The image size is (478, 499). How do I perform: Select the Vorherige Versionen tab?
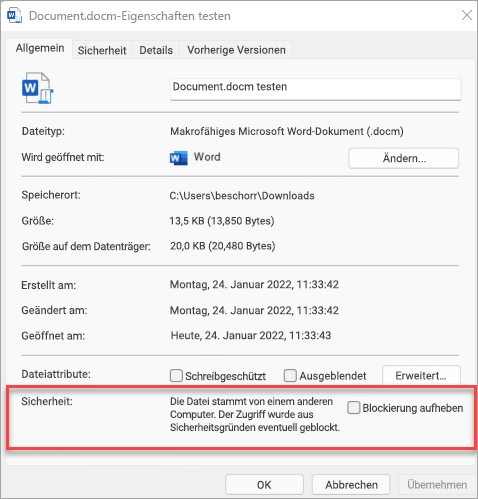click(236, 50)
